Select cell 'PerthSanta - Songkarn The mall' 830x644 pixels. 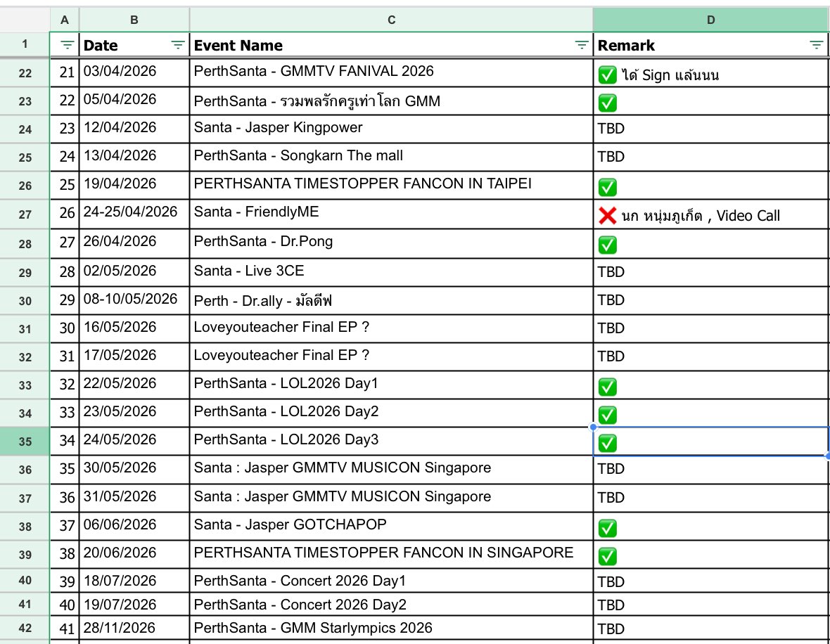pyautogui.click(x=391, y=157)
